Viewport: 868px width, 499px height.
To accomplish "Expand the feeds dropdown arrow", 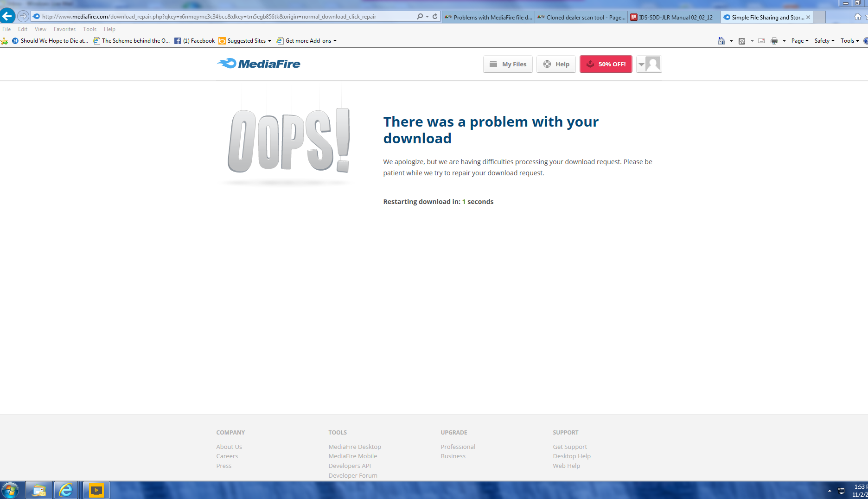I will click(752, 41).
